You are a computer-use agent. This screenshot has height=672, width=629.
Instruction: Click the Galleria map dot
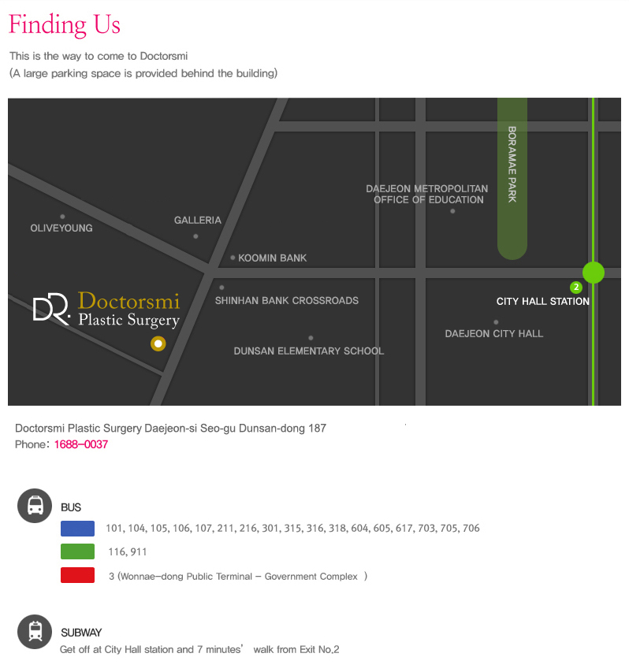tap(195, 236)
